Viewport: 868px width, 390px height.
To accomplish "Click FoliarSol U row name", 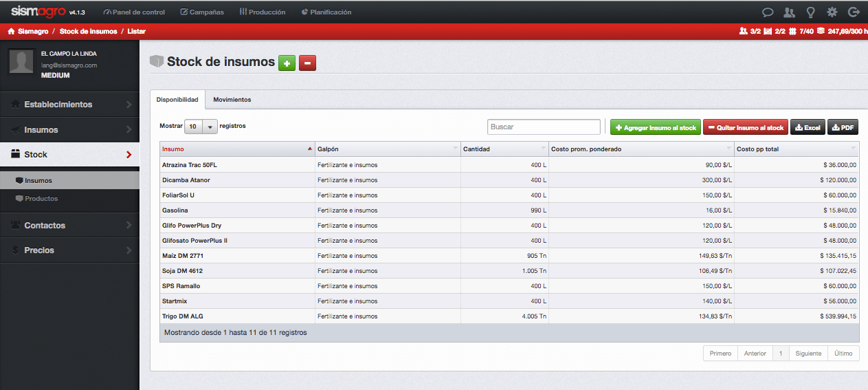I will [179, 195].
